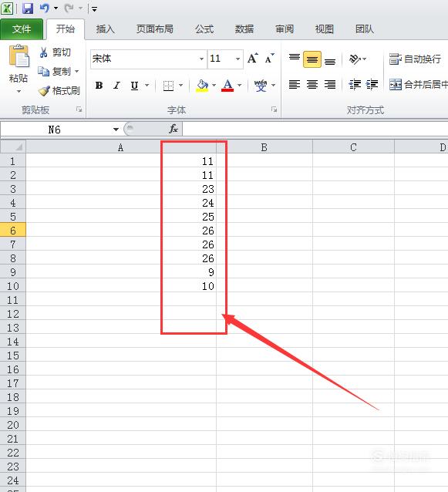Click the Copy button

click(x=54, y=72)
